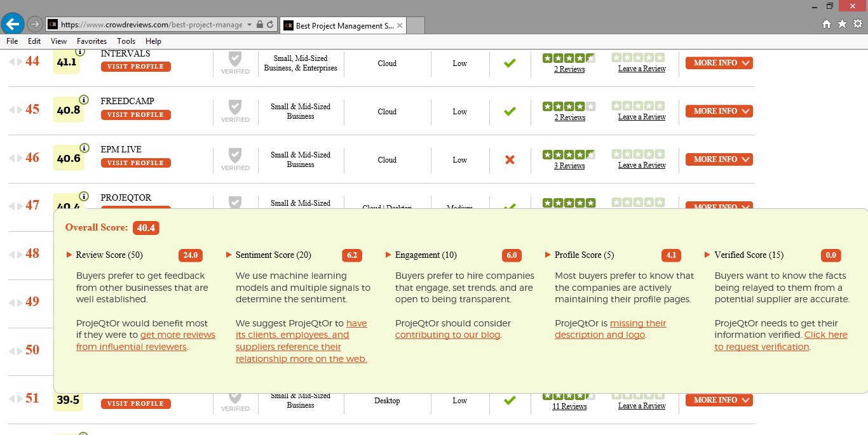Click EPM Live's empty Leave a Review stars
This screenshot has height=435, width=868.
[638, 154]
